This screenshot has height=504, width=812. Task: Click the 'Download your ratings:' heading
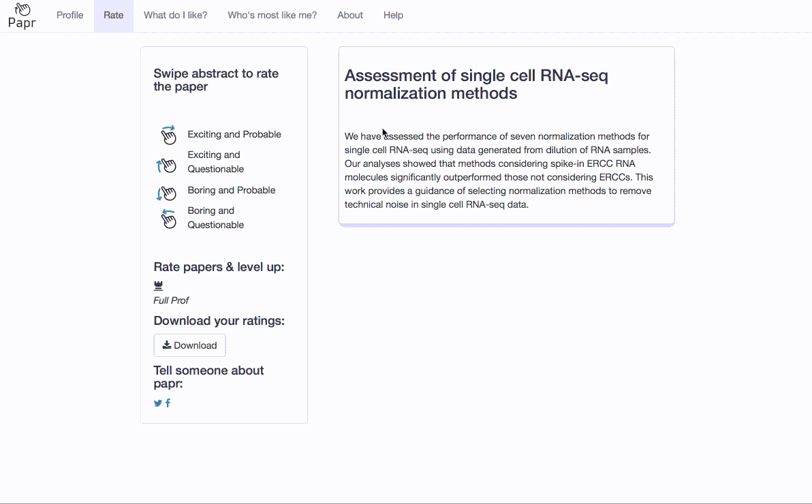pyautogui.click(x=219, y=321)
